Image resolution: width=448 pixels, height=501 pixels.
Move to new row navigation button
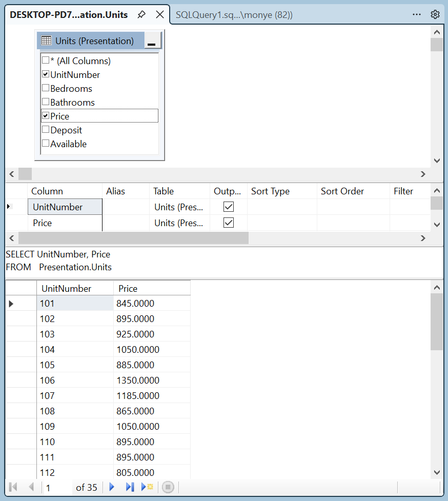pyautogui.click(x=147, y=487)
